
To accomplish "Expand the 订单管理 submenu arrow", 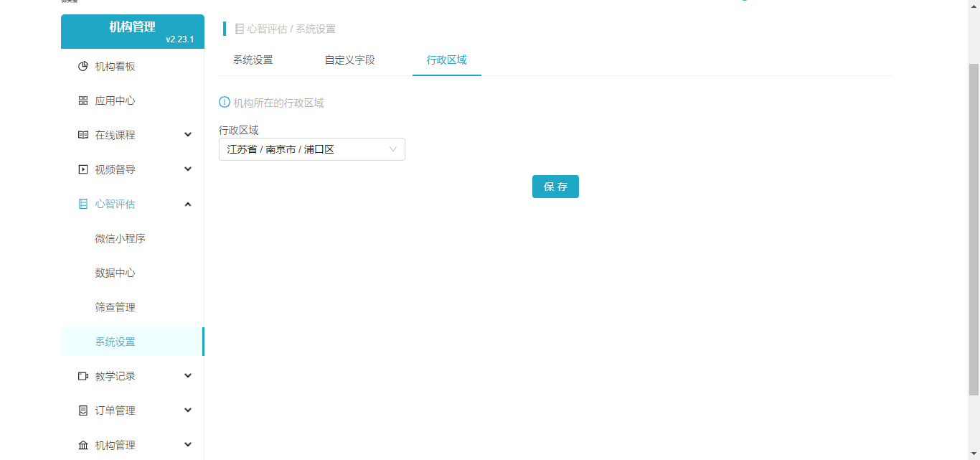I will (188, 410).
